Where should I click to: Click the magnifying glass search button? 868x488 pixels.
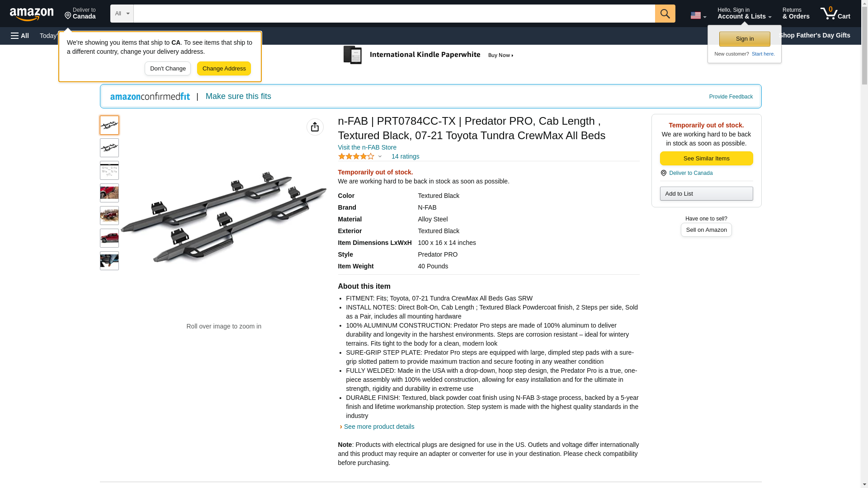pyautogui.click(x=665, y=14)
